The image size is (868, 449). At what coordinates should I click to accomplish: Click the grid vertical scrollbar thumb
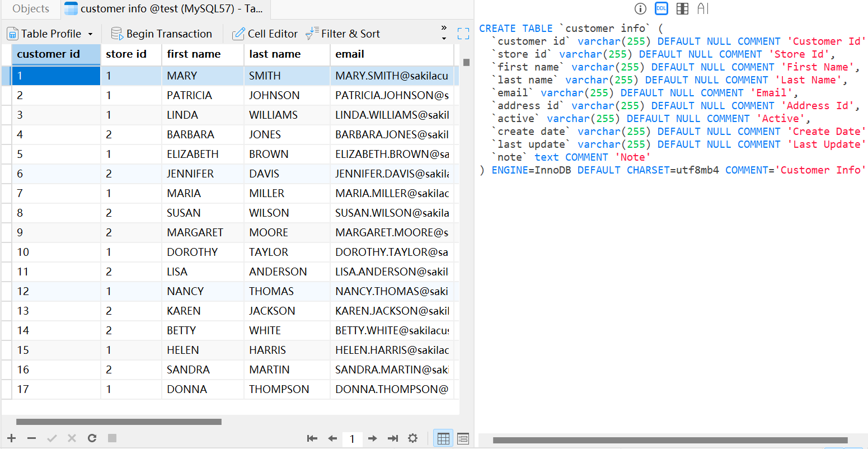click(466, 62)
